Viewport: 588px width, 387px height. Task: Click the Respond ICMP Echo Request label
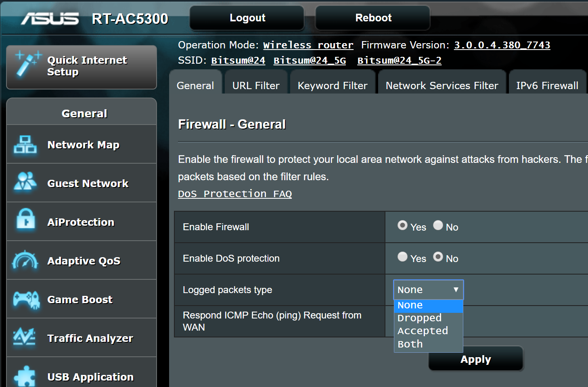272,321
